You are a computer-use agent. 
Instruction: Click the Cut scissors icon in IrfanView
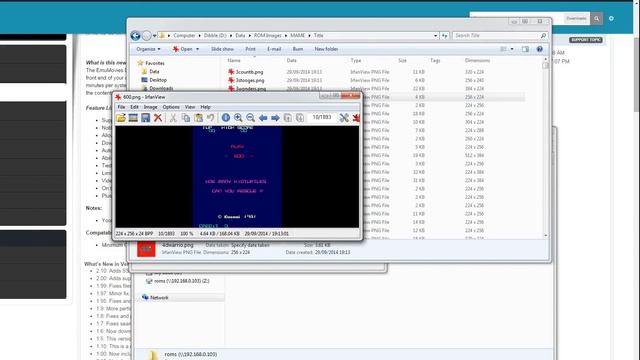pyautogui.click(x=173, y=118)
